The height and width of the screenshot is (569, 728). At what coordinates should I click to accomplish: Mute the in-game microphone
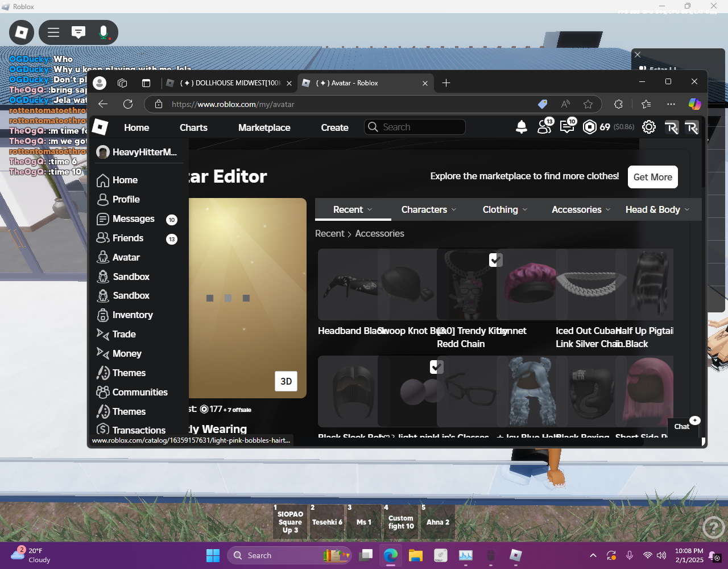click(x=104, y=32)
